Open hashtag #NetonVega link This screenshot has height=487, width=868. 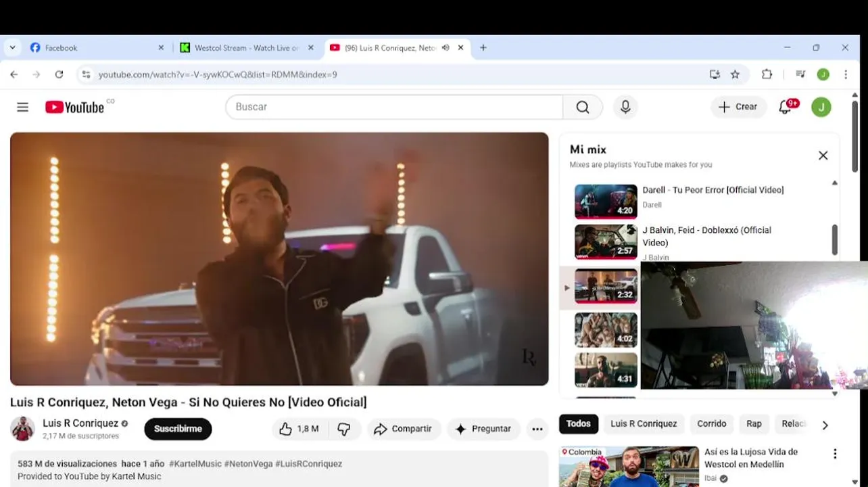tap(248, 464)
